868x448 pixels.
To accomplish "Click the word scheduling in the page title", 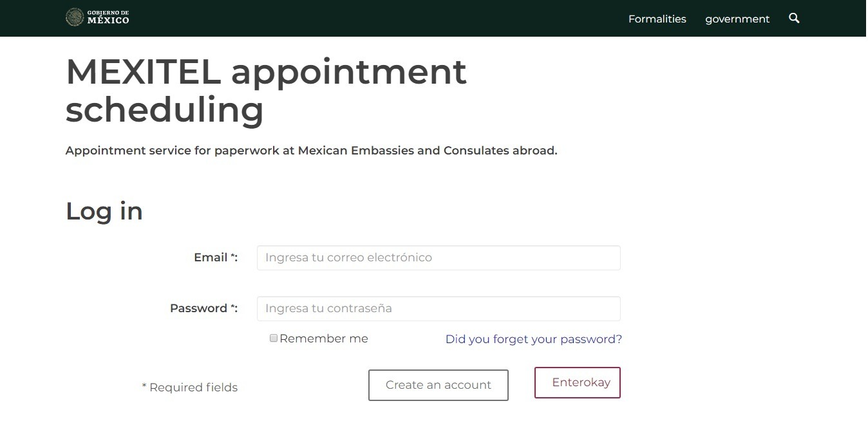I will click(x=165, y=110).
